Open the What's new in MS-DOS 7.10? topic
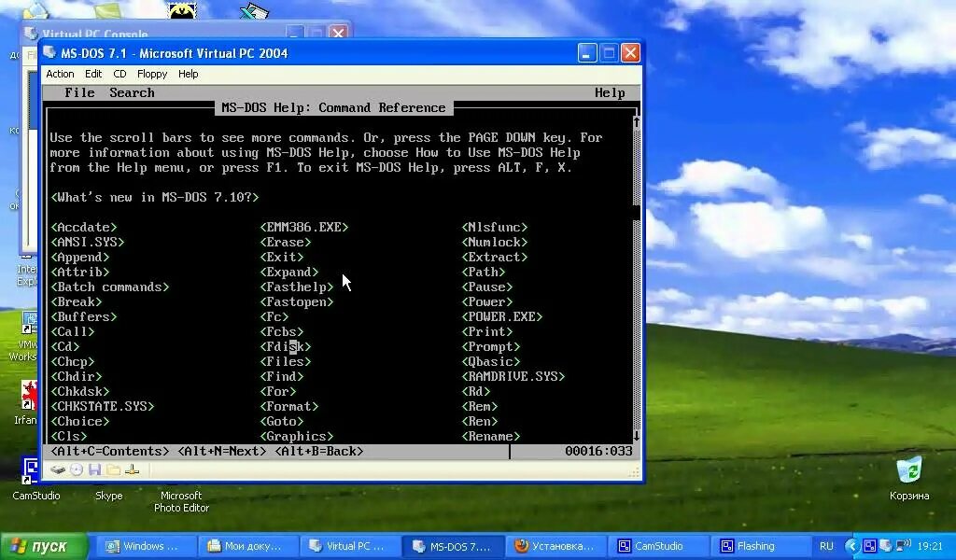956x560 pixels. coord(155,197)
